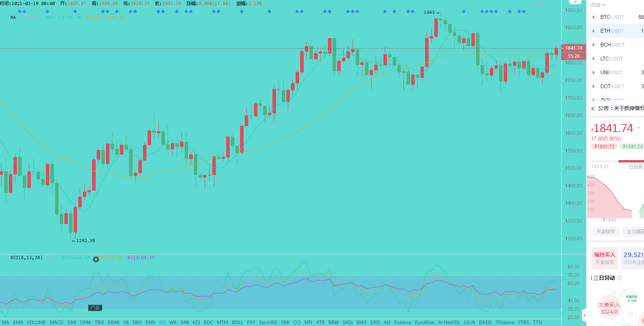
Task: Switch to VOLUME indicator tab
Action: 36,323
